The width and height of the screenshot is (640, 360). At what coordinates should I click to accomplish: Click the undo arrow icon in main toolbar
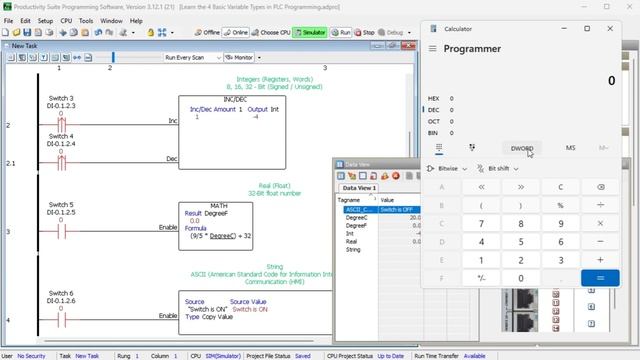pos(98,32)
